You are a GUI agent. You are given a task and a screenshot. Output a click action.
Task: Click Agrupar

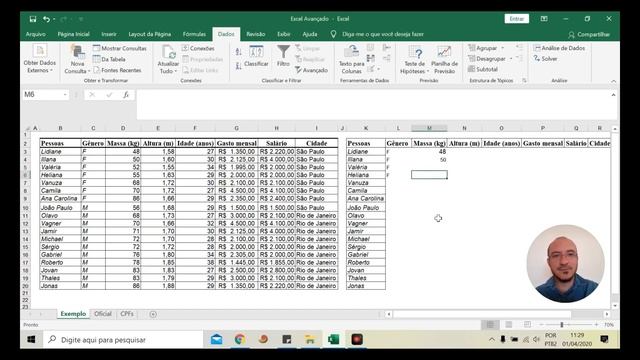(483, 48)
